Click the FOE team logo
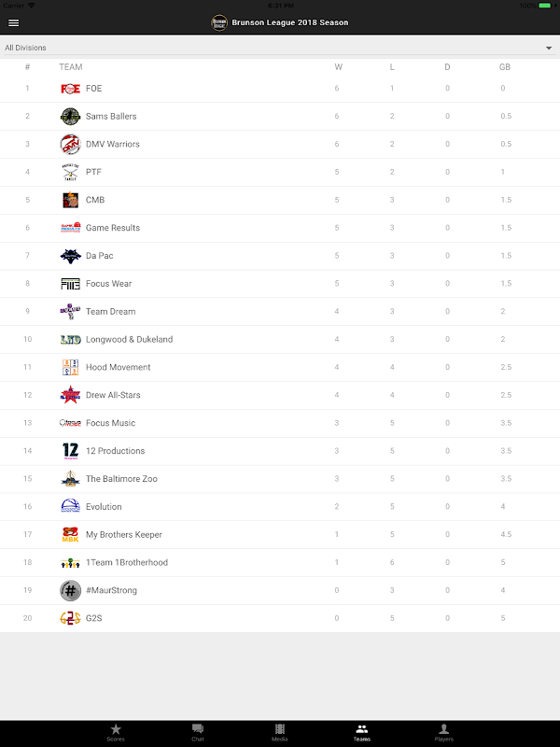Image resolution: width=560 pixels, height=747 pixels. click(70, 89)
